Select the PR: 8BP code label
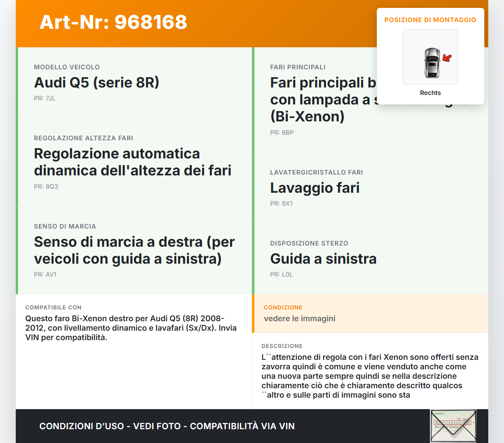The width and height of the screenshot is (504, 443). click(x=282, y=132)
